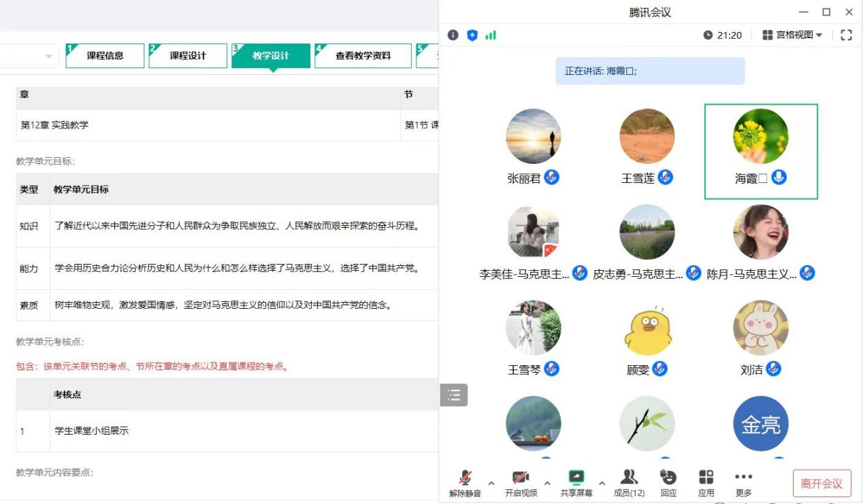Open the 课程信息 step tab
Screen dimensions: 863x504
click(x=105, y=56)
